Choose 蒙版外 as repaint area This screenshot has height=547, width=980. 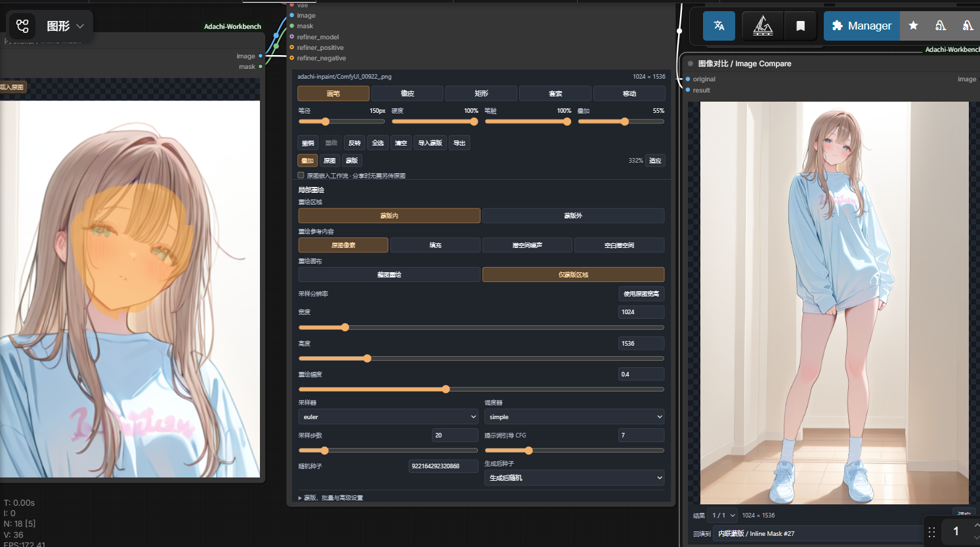pos(573,216)
